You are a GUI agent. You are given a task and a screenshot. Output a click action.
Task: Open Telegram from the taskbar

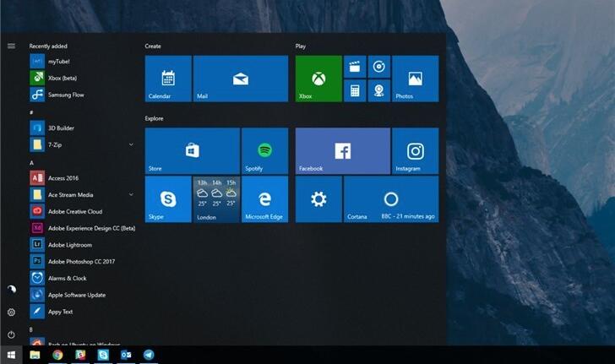tap(149, 356)
